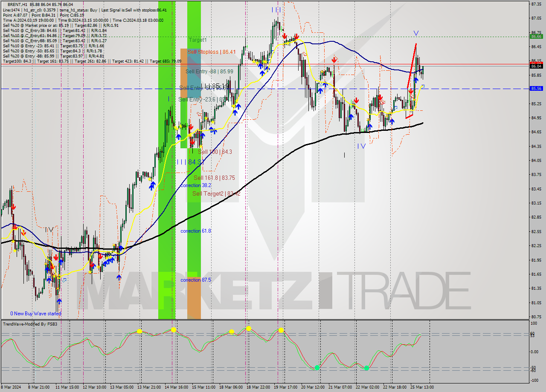Image resolution: width=546 pixels, height=392 pixels.
Task: Click the black 86.04 current price tag
Action: click(536, 66)
